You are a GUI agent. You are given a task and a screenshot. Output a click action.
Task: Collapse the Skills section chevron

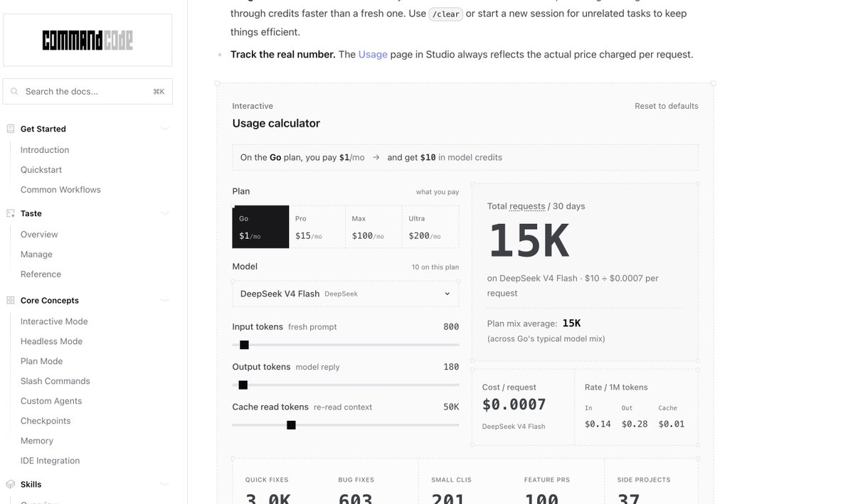165,484
